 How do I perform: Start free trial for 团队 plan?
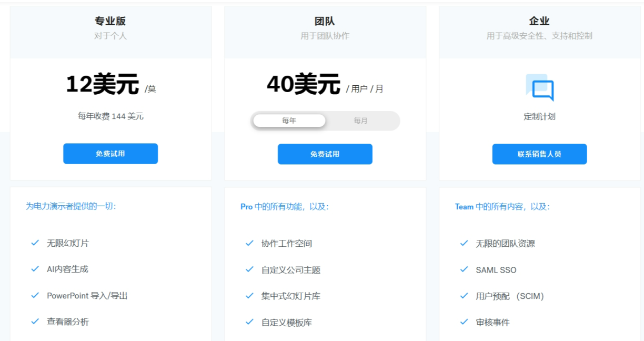click(x=325, y=154)
